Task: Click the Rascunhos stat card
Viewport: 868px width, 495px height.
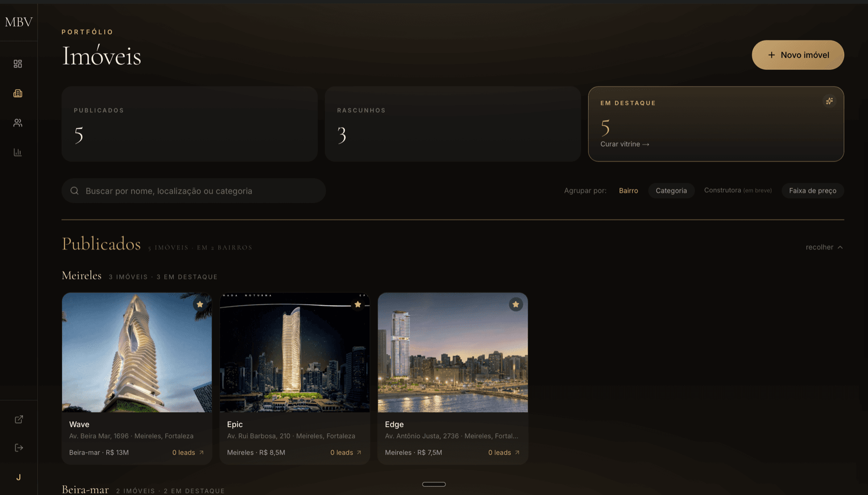Action: point(453,124)
